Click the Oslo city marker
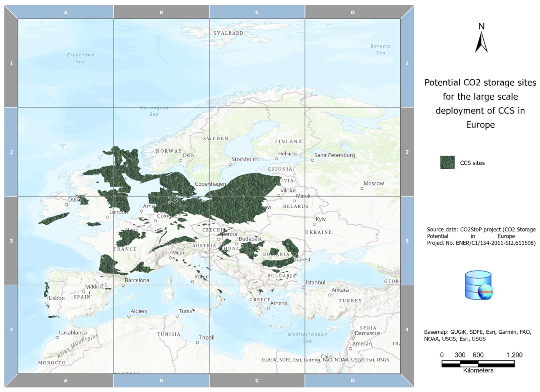 [x=181, y=160]
